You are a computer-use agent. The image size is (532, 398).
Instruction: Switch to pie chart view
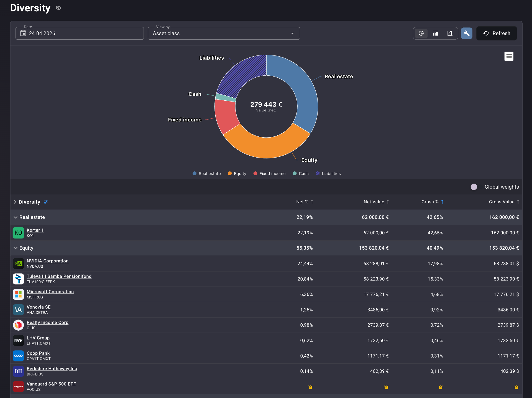click(421, 33)
